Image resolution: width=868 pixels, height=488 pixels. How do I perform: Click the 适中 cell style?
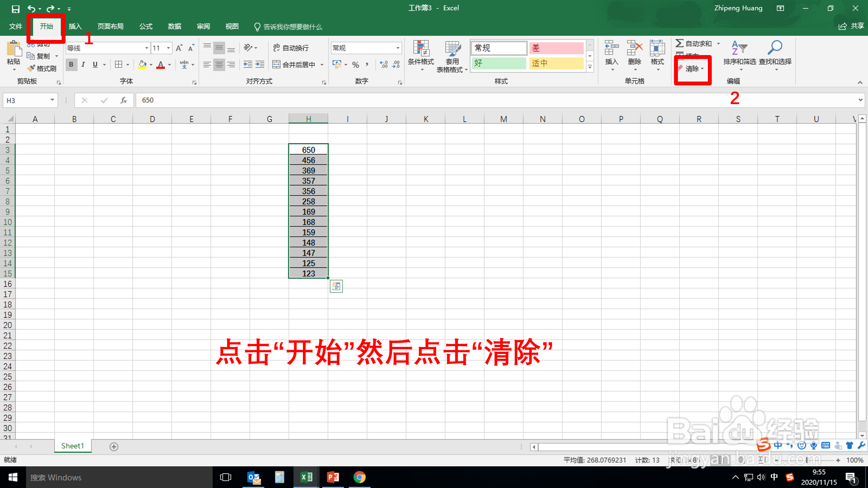point(556,63)
